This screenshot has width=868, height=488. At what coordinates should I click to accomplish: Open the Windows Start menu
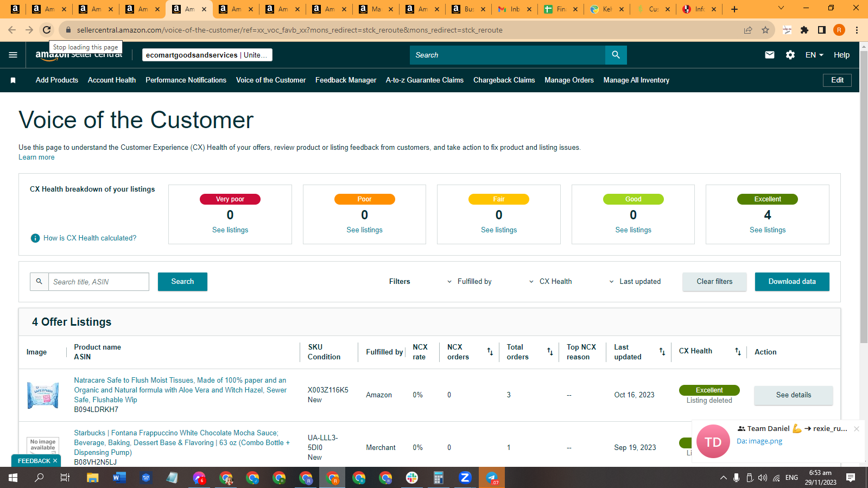click(x=13, y=478)
